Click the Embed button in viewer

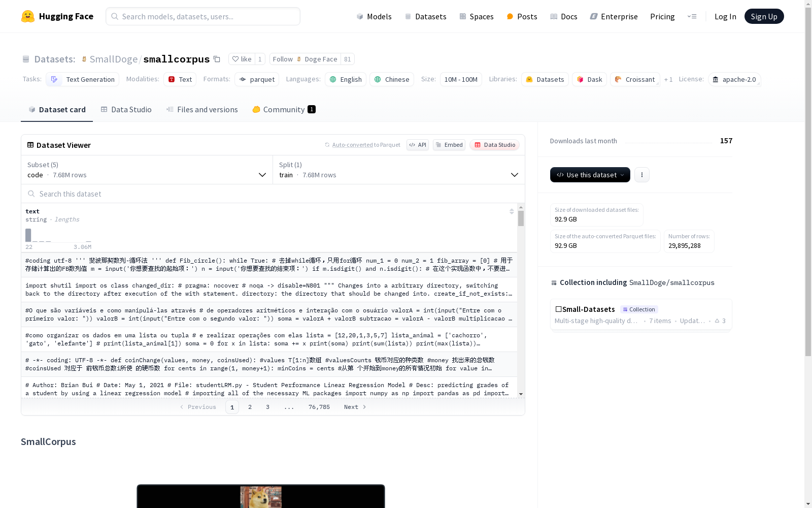tap(449, 145)
